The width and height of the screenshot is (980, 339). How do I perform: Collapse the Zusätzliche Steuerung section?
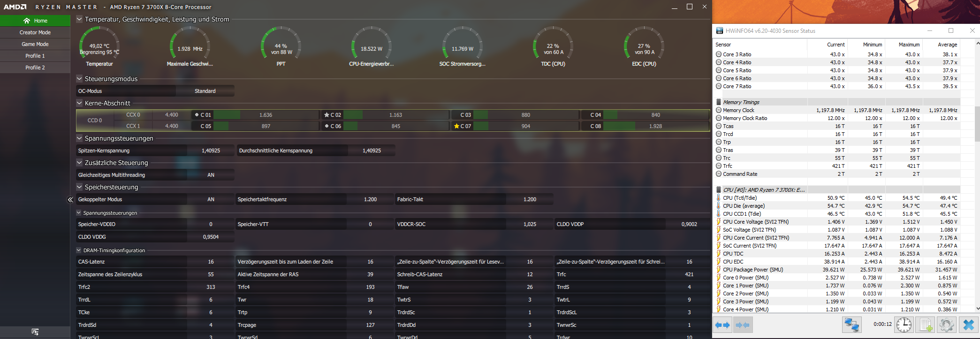tap(79, 163)
